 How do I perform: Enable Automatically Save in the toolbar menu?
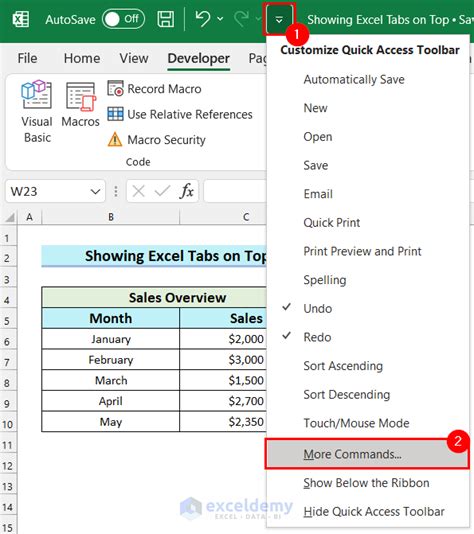pos(367,79)
